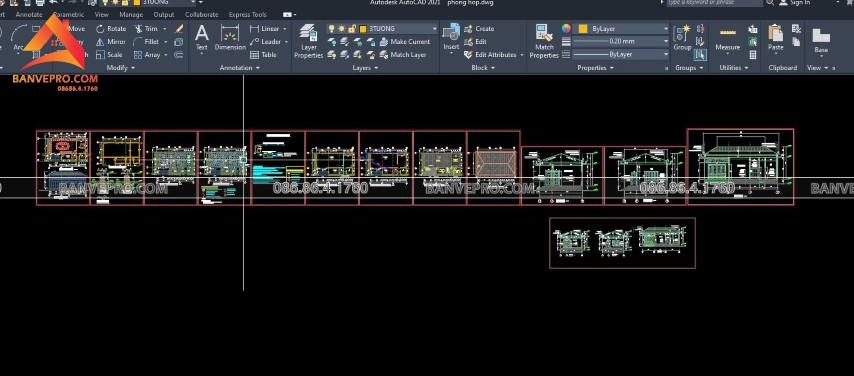
Task: Click the yellow ByLayer color swatch
Action: (x=583, y=29)
